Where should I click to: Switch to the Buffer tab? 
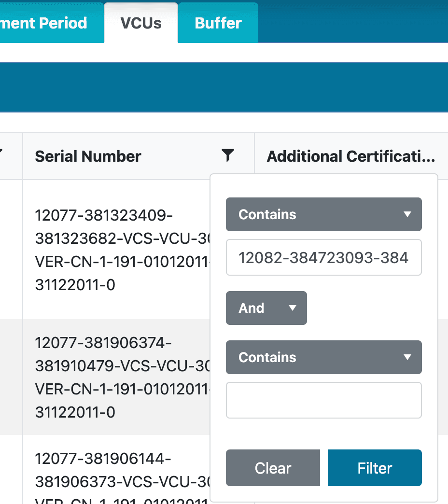(x=218, y=22)
